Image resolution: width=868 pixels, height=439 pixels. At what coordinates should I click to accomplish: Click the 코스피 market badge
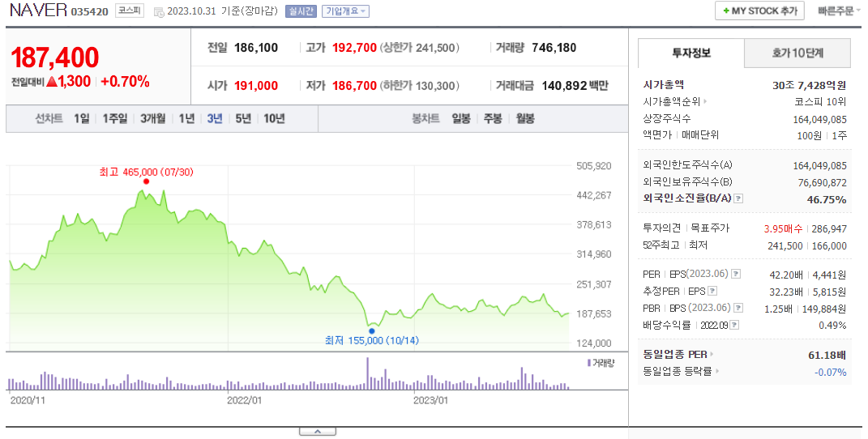point(130,11)
